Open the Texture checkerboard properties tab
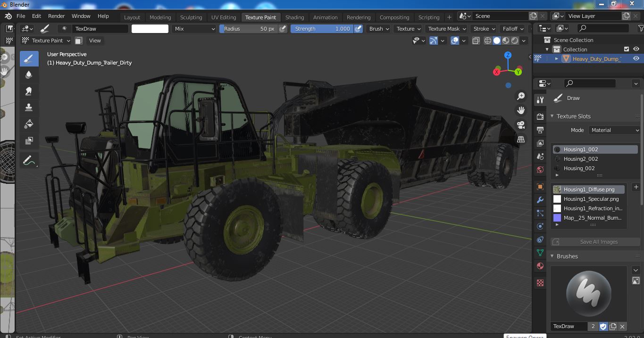644x338 pixels. [x=540, y=283]
